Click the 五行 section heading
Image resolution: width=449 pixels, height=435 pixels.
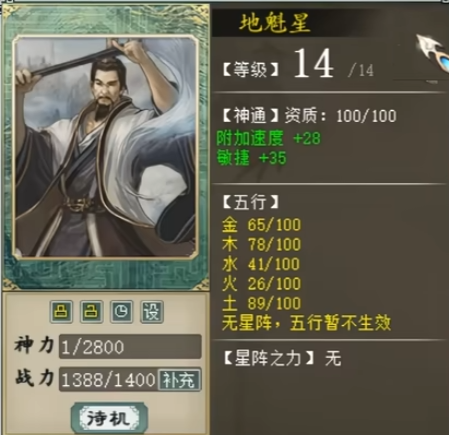(x=250, y=202)
